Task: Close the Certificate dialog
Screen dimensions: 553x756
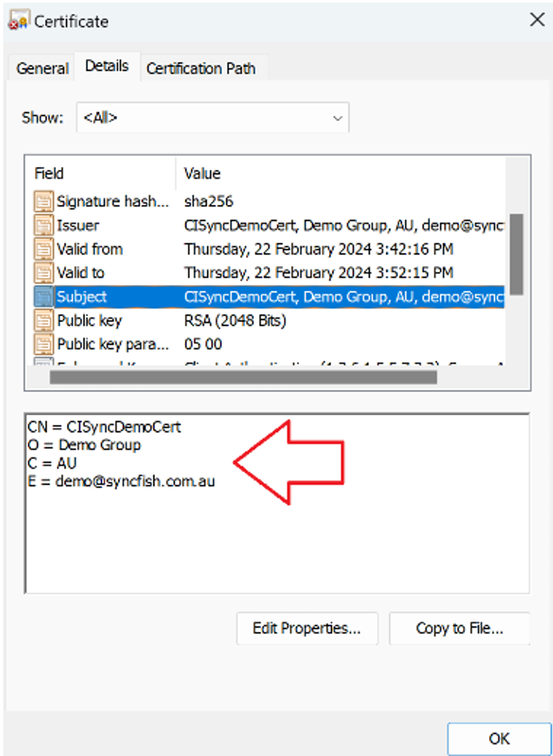Action: [537, 20]
